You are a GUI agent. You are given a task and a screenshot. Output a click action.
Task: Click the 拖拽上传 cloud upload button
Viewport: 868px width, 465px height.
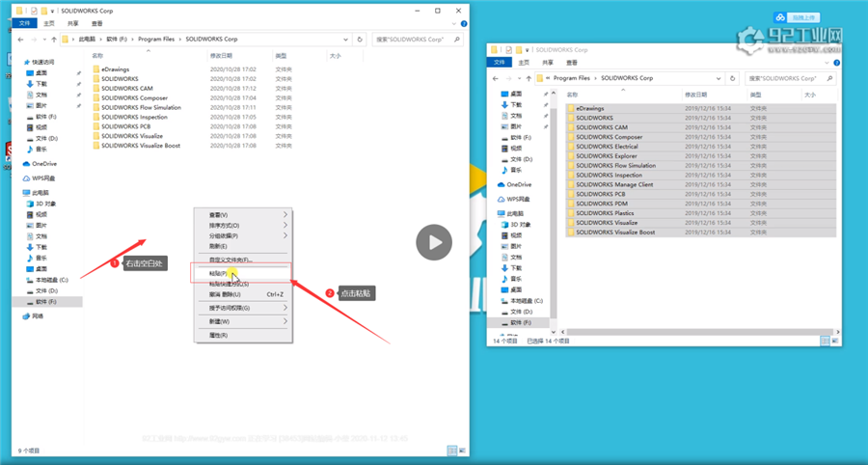tap(798, 17)
